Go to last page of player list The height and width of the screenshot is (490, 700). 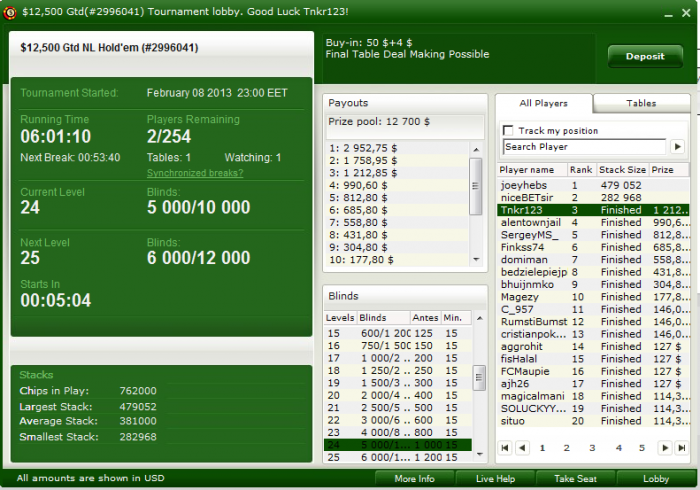(682, 448)
